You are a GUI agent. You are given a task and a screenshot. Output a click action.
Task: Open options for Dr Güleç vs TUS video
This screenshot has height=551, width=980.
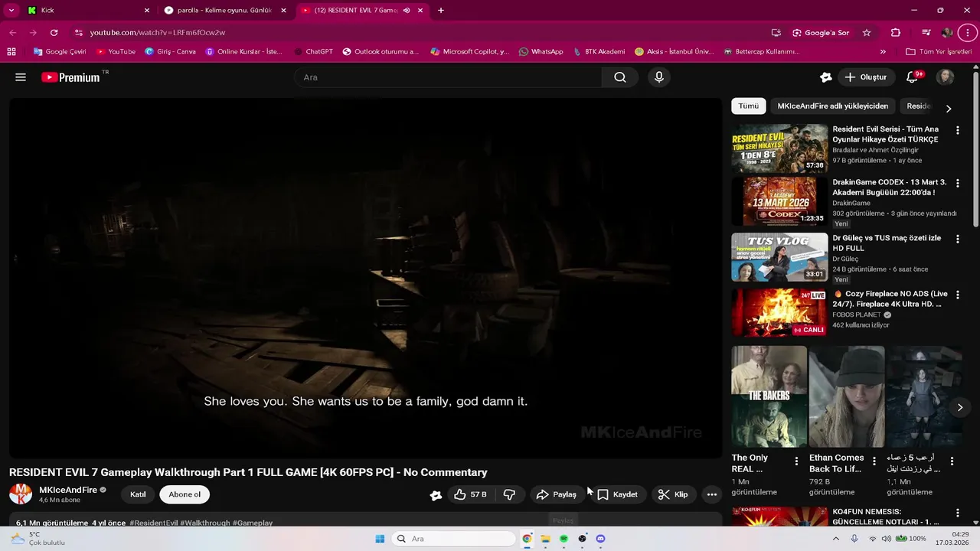click(957, 239)
